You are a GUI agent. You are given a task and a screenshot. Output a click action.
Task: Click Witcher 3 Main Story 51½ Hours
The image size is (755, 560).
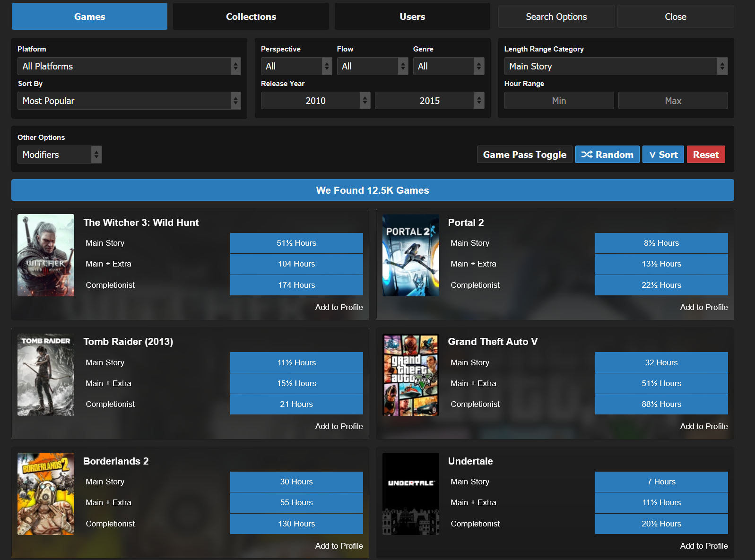pos(296,243)
